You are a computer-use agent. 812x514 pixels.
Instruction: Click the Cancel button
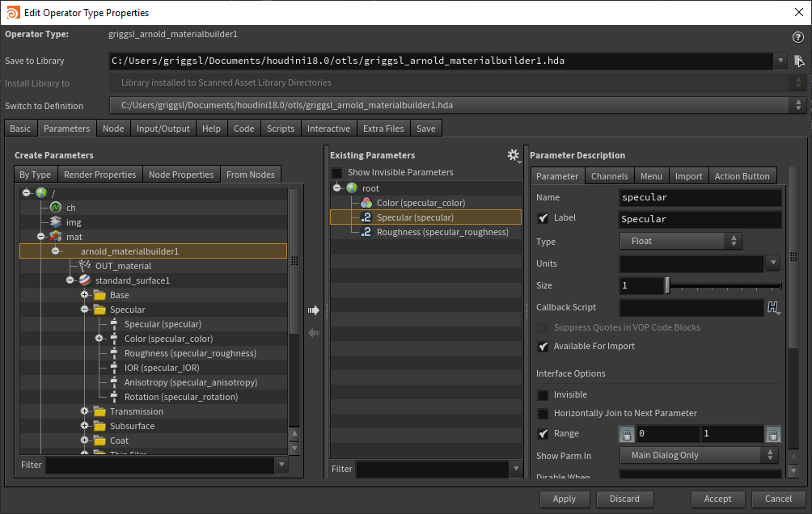point(778,499)
